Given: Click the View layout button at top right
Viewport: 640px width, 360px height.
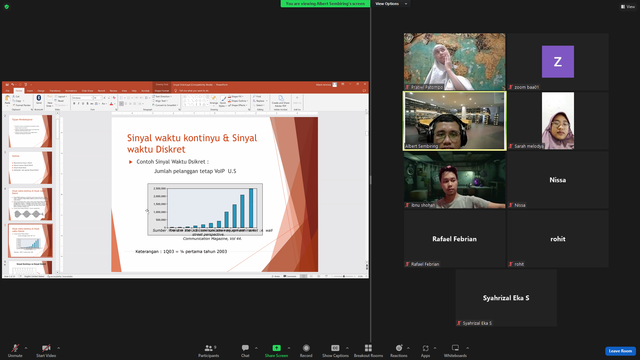Looking at the screenshot, I should (628, 7).
